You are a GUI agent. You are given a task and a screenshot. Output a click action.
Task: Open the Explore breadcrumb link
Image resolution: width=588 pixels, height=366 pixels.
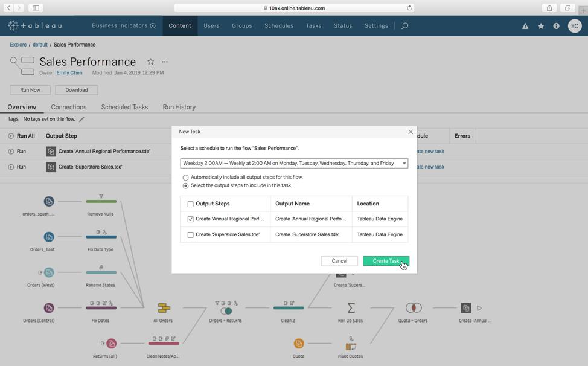(x=18, y=45)
